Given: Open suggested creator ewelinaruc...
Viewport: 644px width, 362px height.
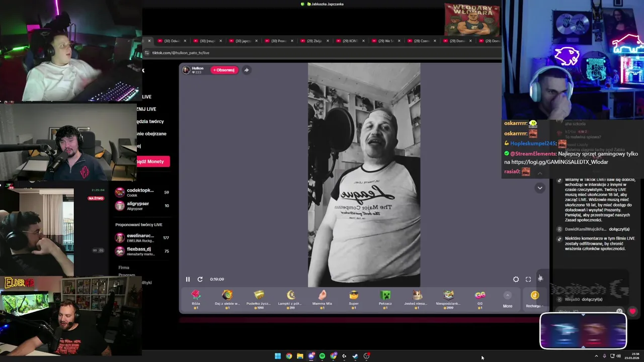Looking at the screenshot, I should coord(142,237).
